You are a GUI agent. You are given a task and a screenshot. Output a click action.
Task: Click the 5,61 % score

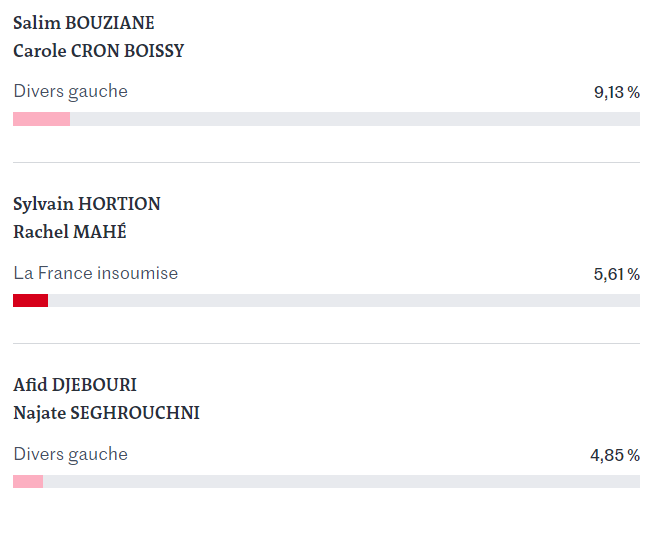pos(617,274)
